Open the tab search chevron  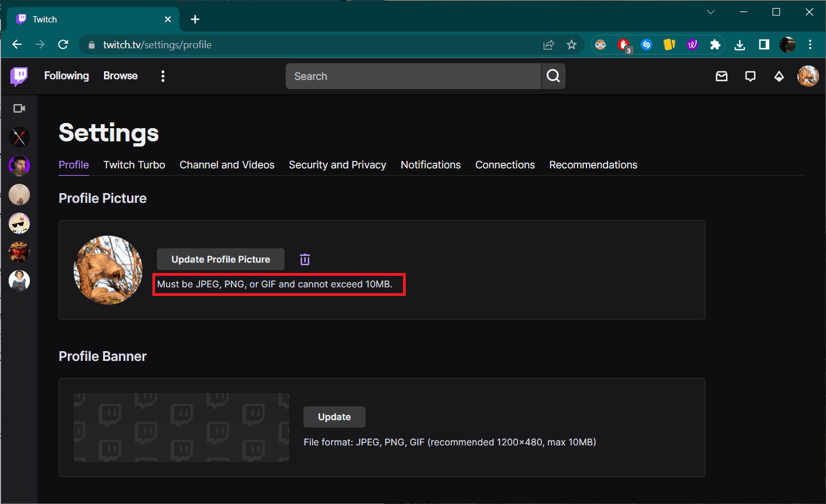click(710, 11)
